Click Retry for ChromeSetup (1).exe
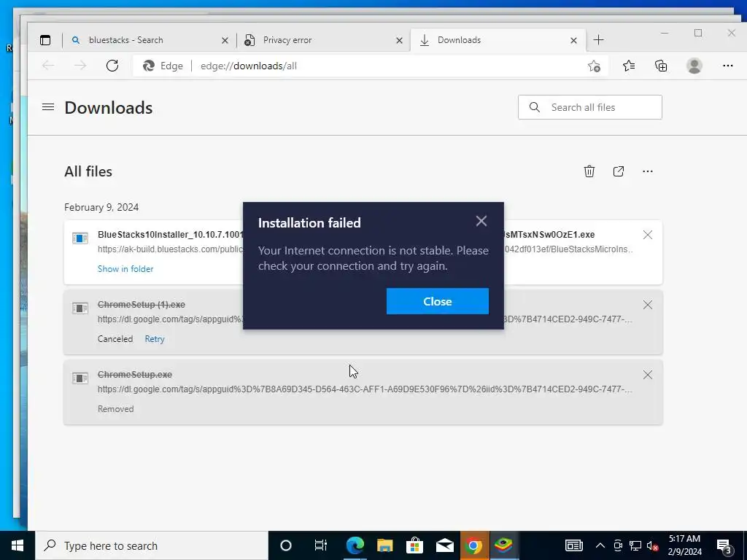This screenshot has width=747, height=560. (x=155, y=339)
